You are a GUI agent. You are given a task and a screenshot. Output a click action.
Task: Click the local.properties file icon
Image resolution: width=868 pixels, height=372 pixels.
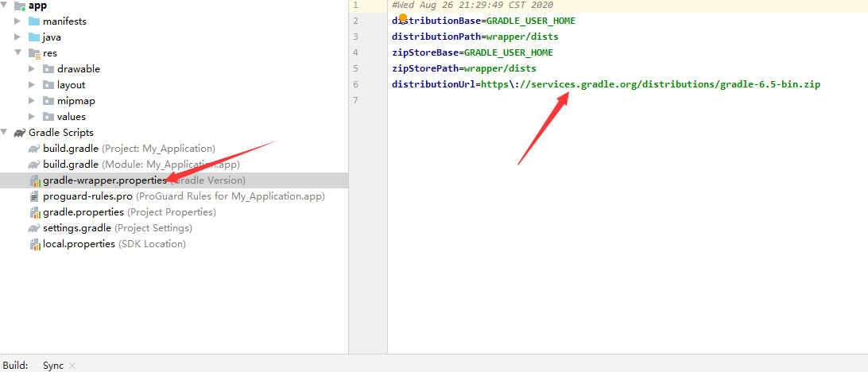(x=35, y=244)
